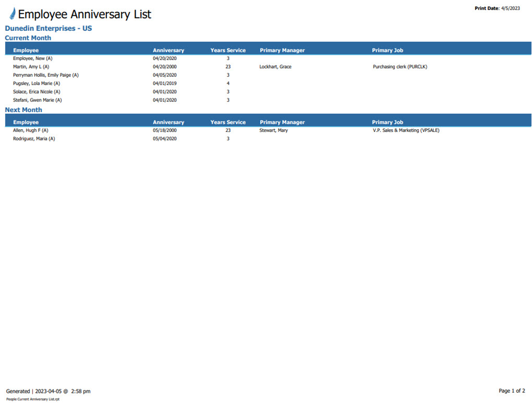Click V.P. Sales & Marketing (VPSALE) job
Viewport: 532px width, 403px height.
coord(406,130)
